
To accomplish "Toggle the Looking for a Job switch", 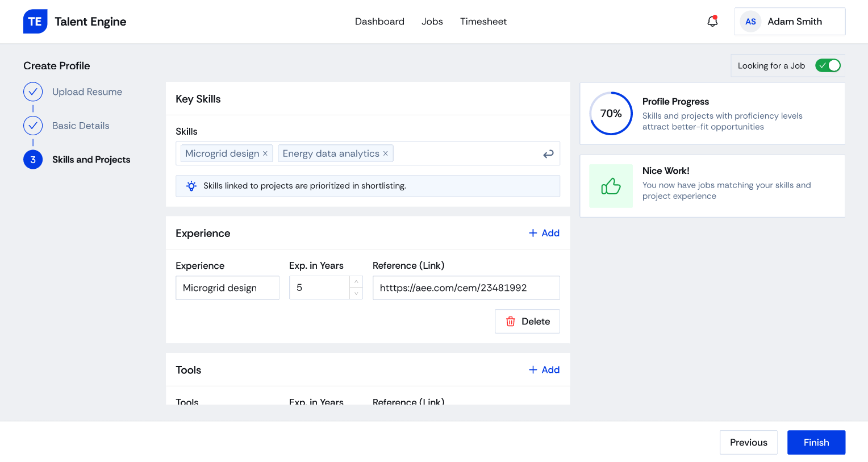I will (x=828, y=65).
